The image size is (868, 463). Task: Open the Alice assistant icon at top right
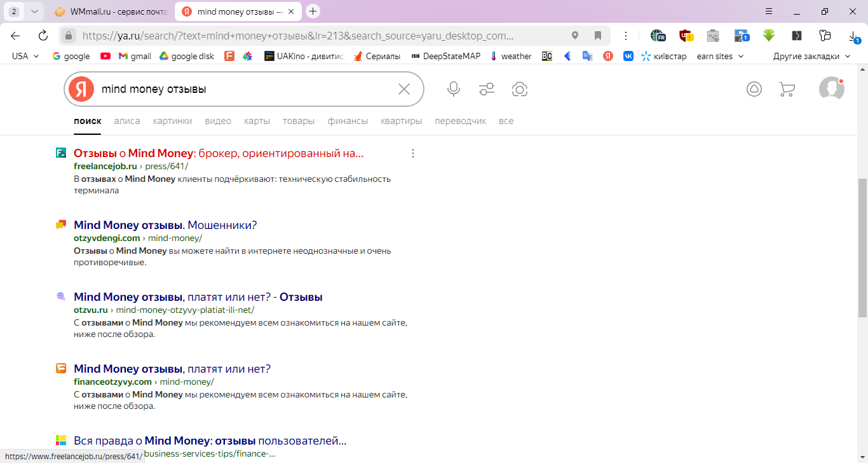754,89
